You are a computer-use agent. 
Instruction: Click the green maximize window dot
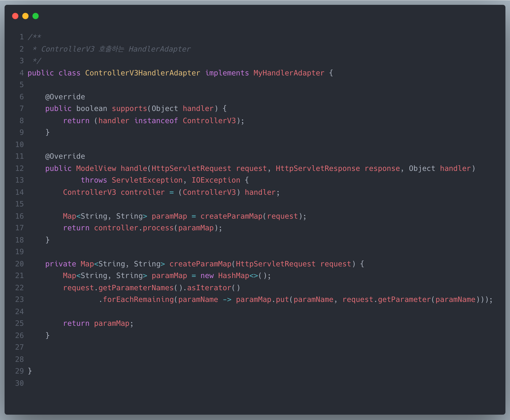tap(36, 16)
